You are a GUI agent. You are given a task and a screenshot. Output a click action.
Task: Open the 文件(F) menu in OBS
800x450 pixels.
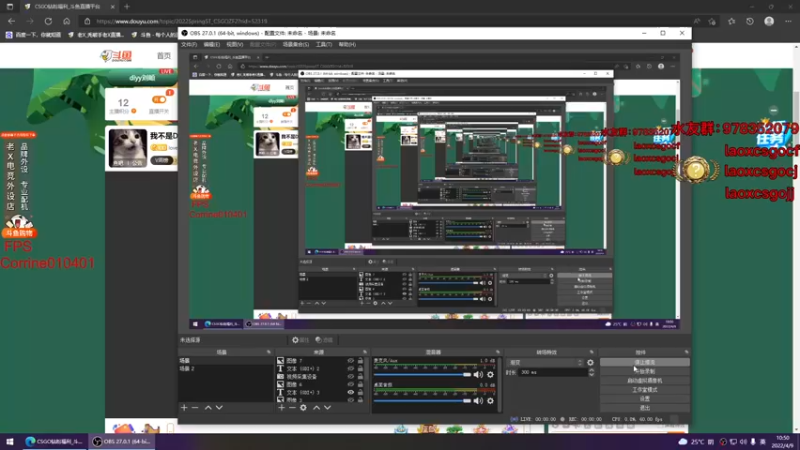pyautogui.click(x=189, y=44)
